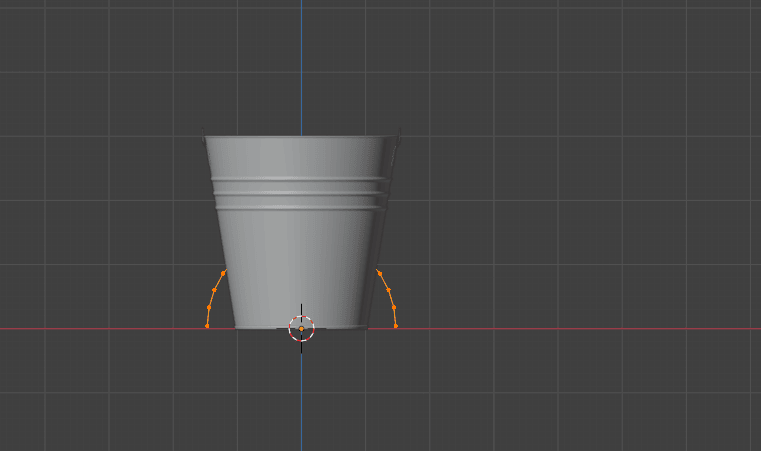Select bottom vertex of right orange curve

click(395, 326)
